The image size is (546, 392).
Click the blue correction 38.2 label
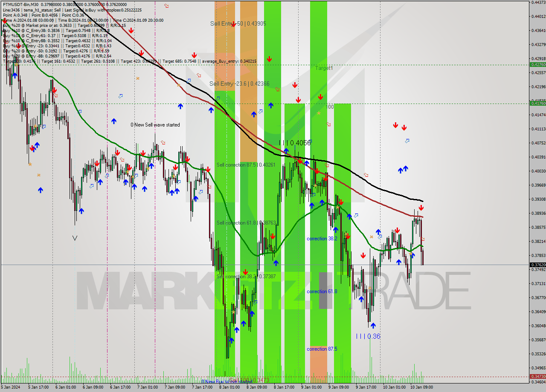[x=322, y=239]
